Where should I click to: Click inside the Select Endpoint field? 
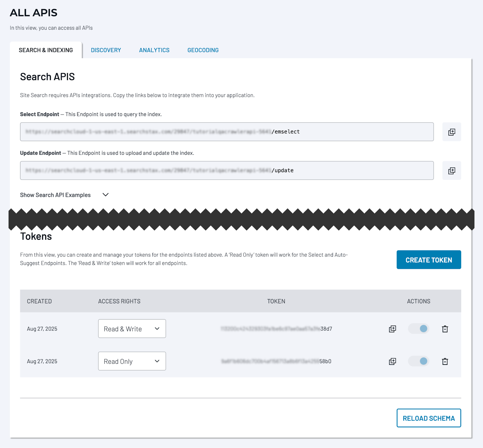tap(227, 132)
